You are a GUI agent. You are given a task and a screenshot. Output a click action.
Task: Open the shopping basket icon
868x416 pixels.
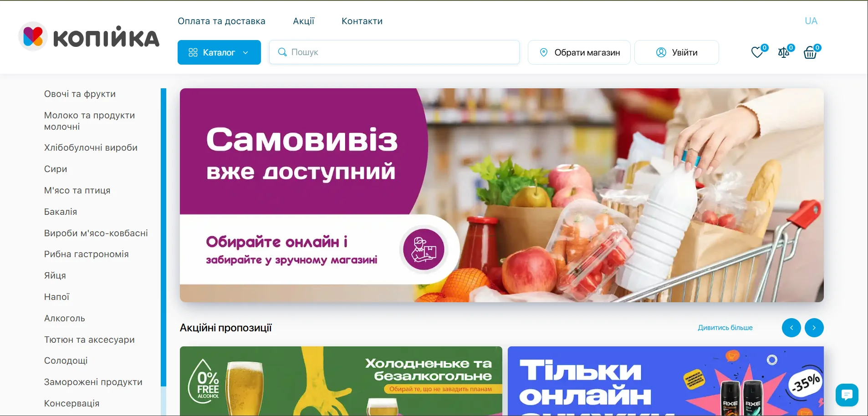click(x=810, y=53)
